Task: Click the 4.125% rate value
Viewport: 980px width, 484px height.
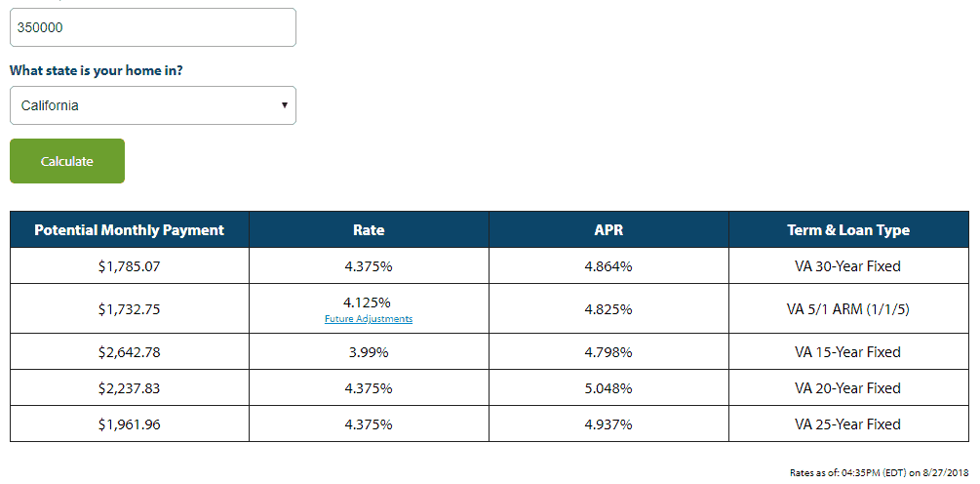Action: [369, 302]
